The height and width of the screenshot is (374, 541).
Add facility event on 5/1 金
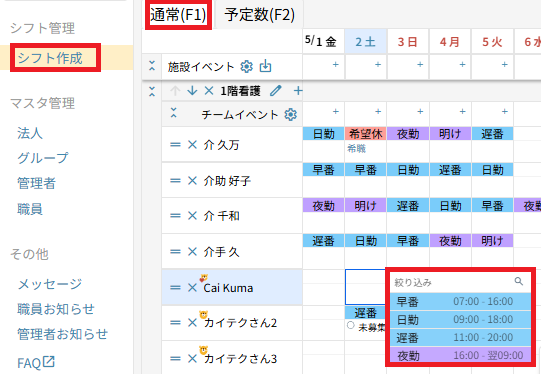coord(335,65)
